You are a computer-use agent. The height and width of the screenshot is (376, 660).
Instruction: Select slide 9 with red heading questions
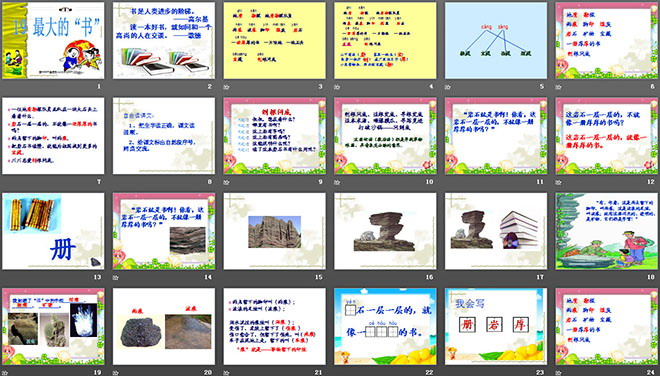(274, 136)
